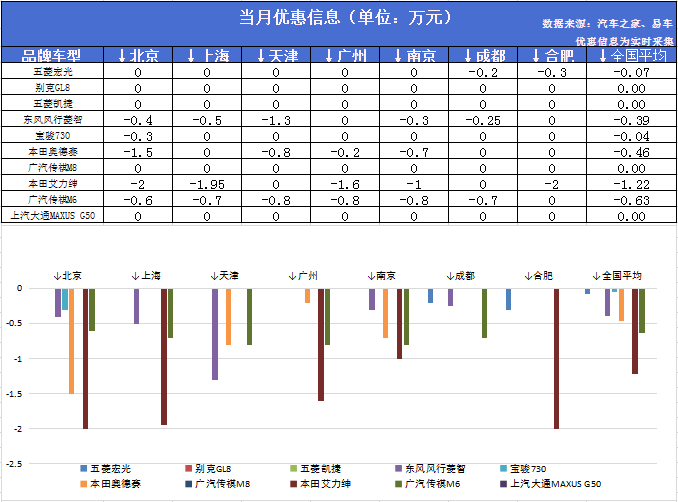The height and width of the screenshot is (502, 678).
Task: Select the -0.3 cell for 五菱宏光 合肥
Action: point(552,72)
